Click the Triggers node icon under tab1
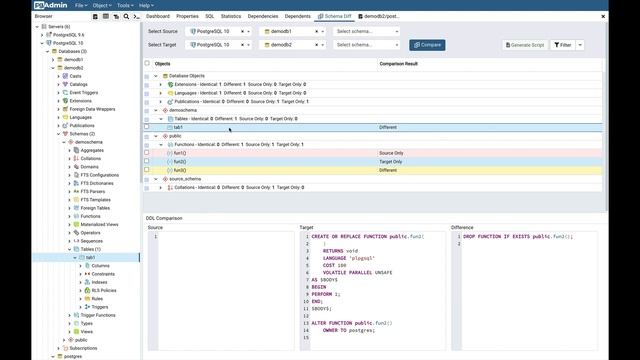 (x=87, y=307)
